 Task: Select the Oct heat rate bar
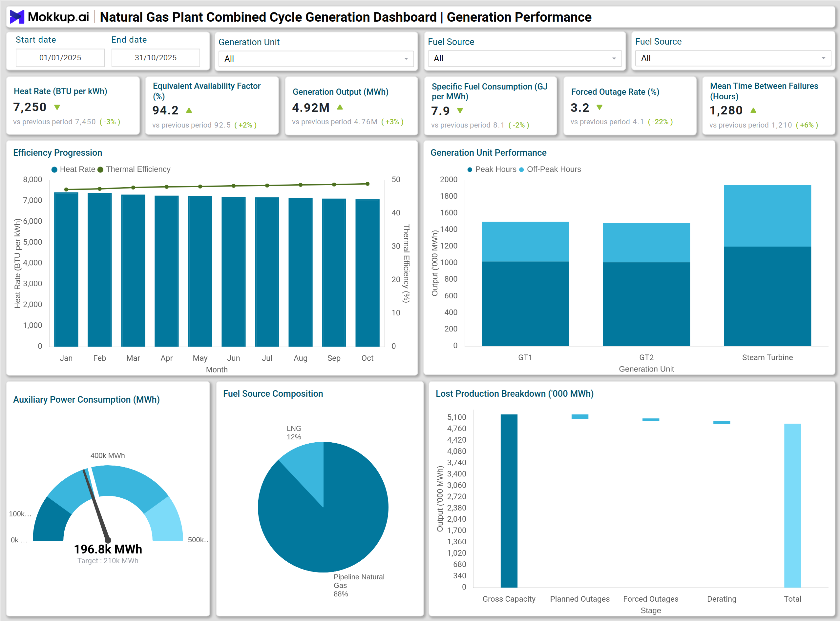coord(367,273)
